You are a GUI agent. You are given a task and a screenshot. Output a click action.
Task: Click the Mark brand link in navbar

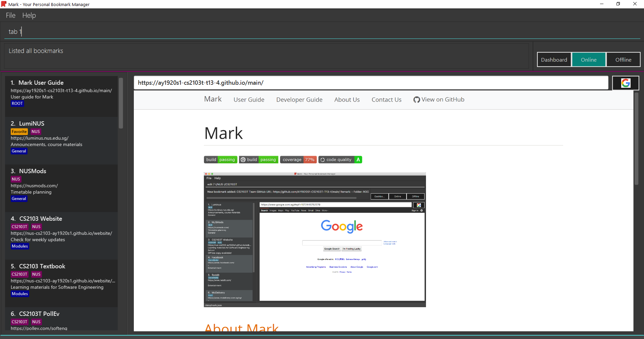(213, 99)
